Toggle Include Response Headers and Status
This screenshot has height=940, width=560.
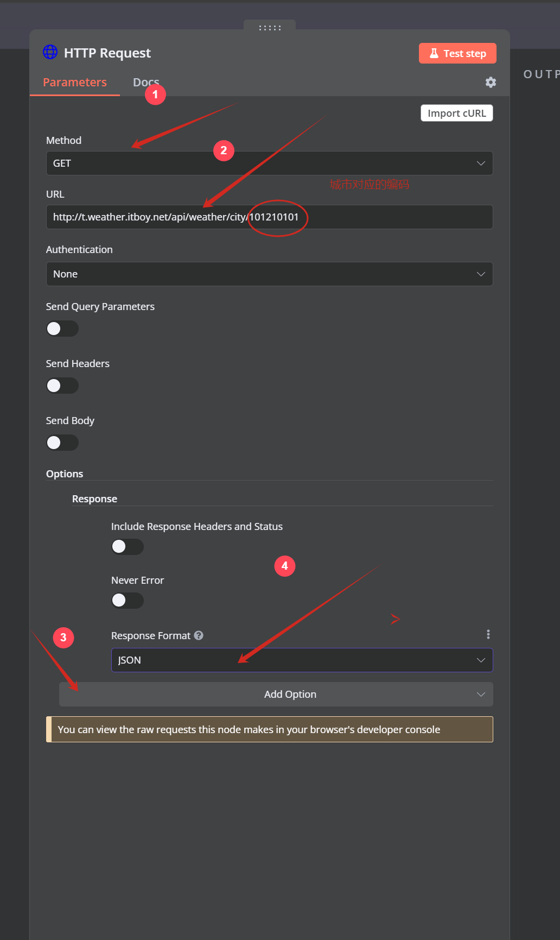pyautogui.click(x=128, y=546)
